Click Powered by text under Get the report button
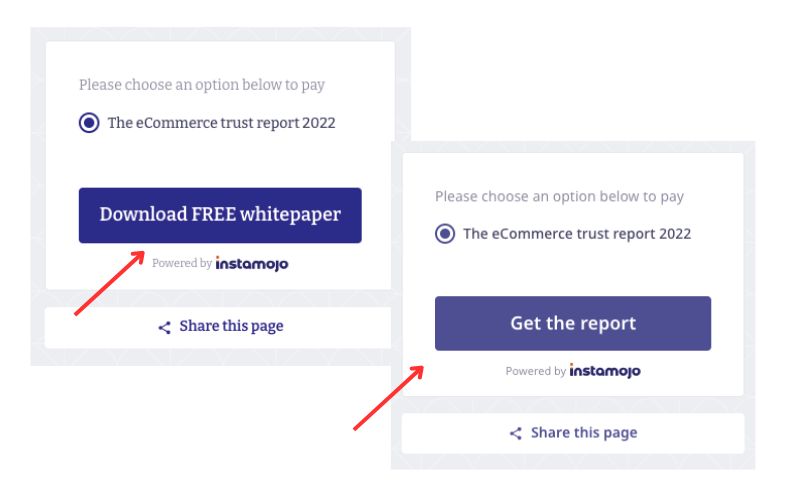Viewport: 800px width, 500px height. (x=535, y=371)
